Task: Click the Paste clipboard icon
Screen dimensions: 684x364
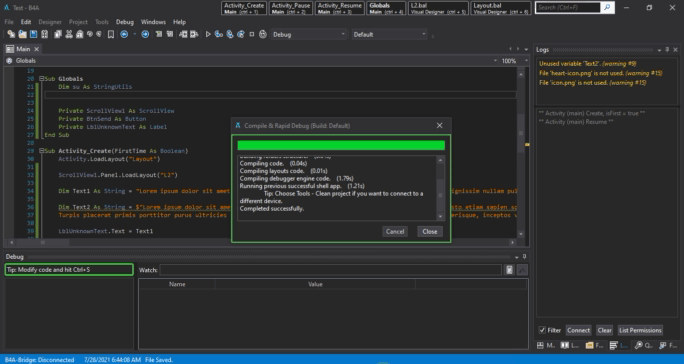Action: point(79,34)
